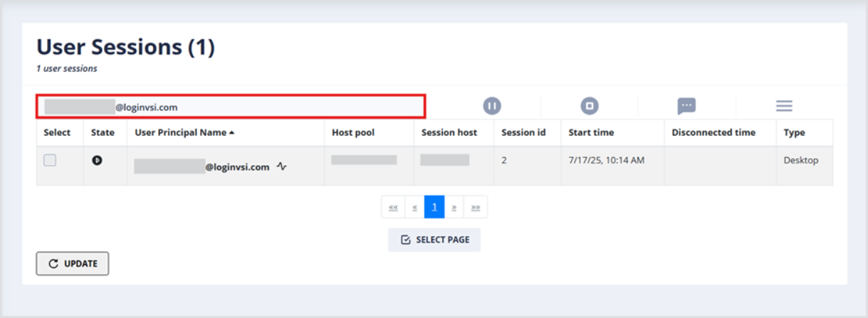Click the refresh icon on the UPDATE button
868x318 pixels.
pyautogui.click(x=53, y=264)
